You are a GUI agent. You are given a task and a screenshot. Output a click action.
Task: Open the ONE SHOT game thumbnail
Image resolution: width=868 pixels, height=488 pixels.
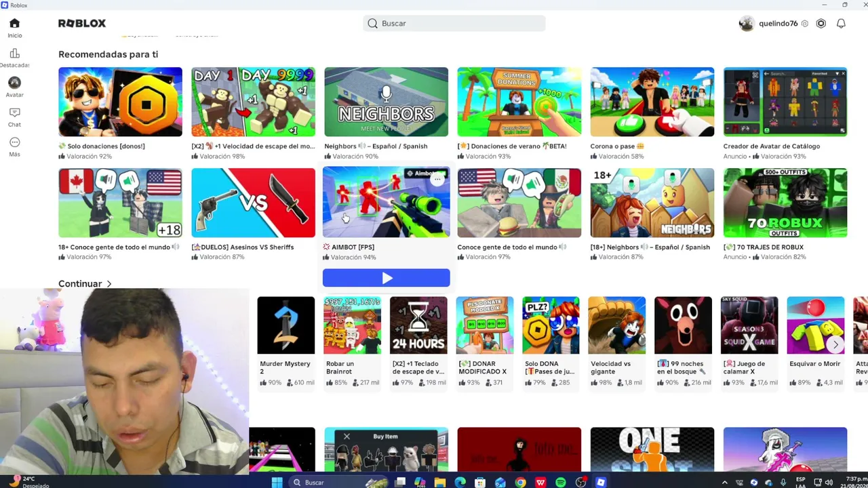pyautogui.click(x=652, y=449)
